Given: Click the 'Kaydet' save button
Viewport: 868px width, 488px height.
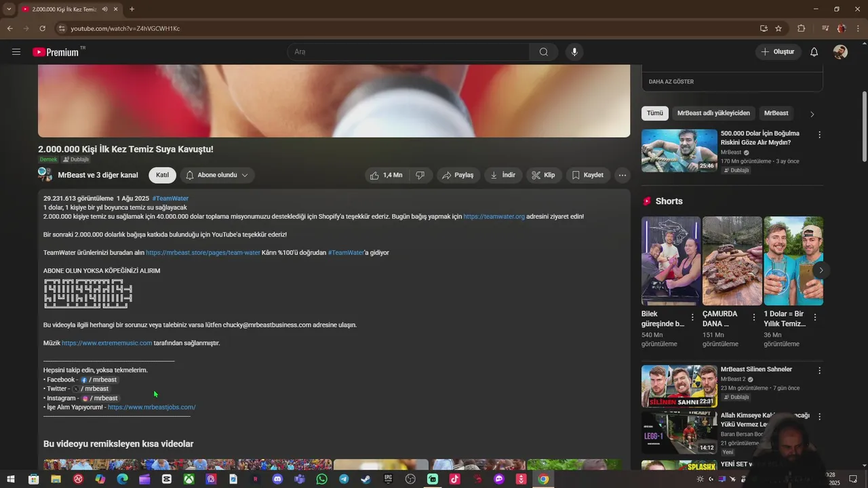Looking at the screenshot, I should pos(588,175).
